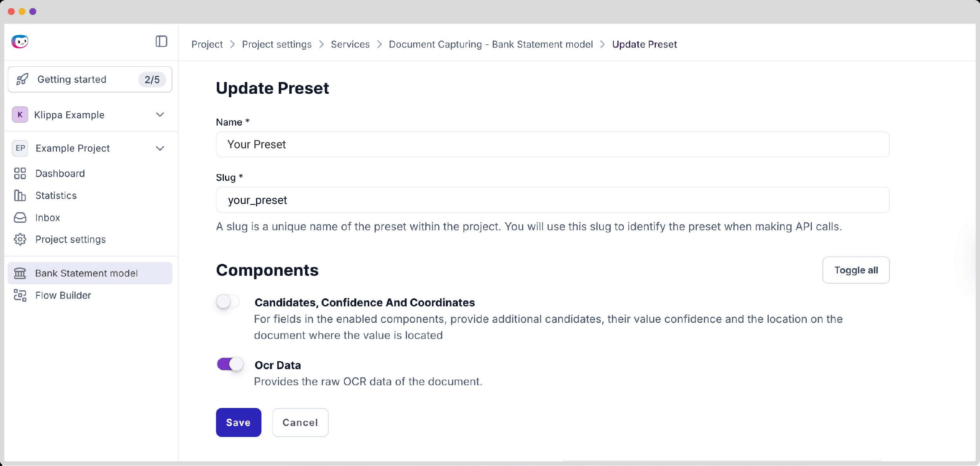Go to Services in the breadcrumb
The width and height of the screenshot is (980, 466).
click(x=350, y=44)
